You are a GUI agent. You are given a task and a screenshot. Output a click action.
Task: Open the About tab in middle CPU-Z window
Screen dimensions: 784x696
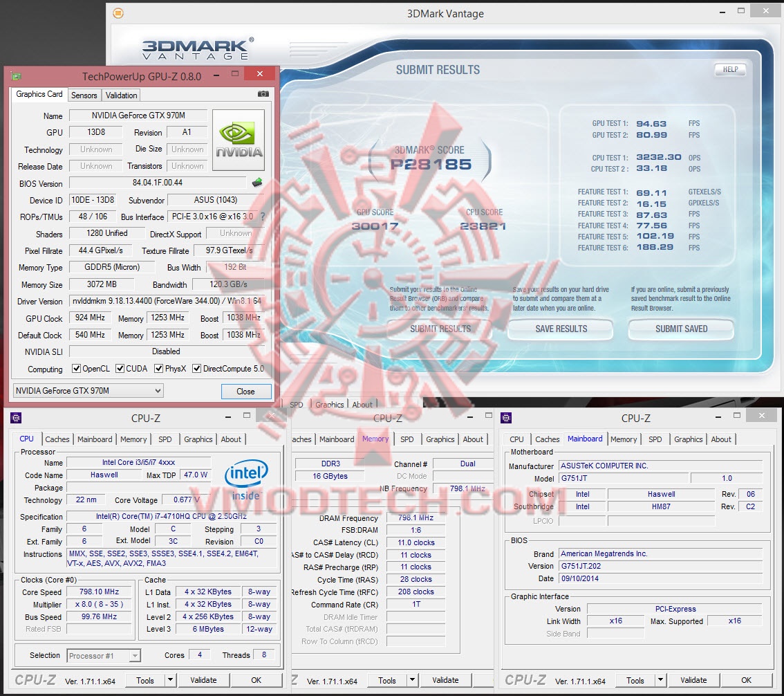(x=473, y=439)
